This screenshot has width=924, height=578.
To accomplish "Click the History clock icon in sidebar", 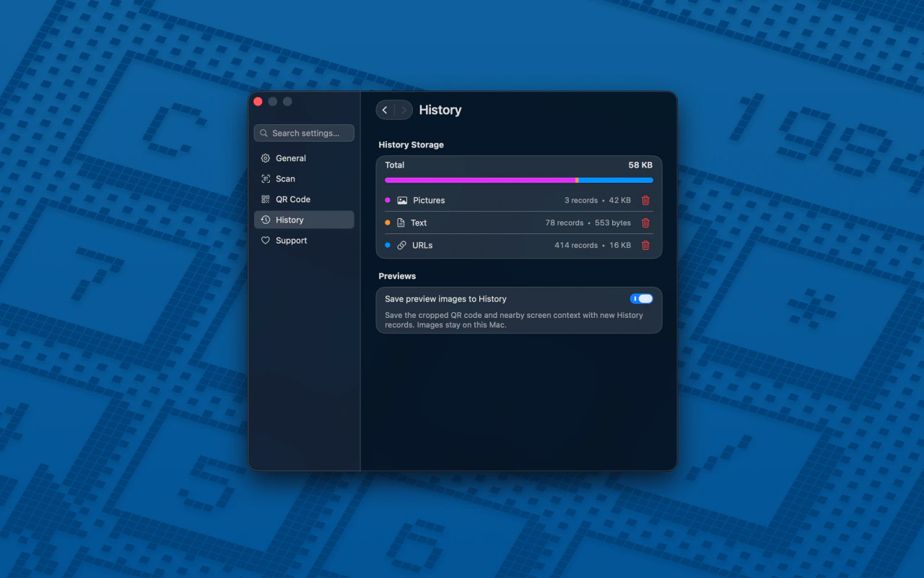I will (266, 220).
